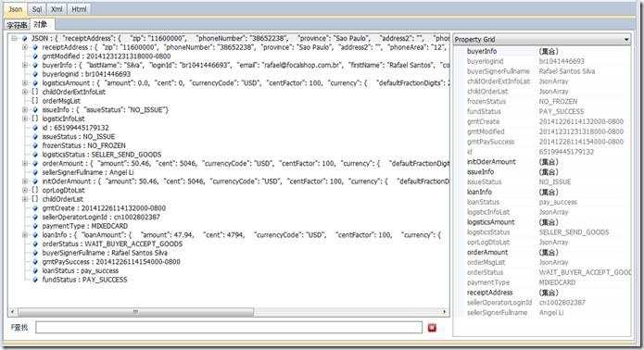Click the id node icon
This screenshot has width=644, height=350.
coord(35,128)
